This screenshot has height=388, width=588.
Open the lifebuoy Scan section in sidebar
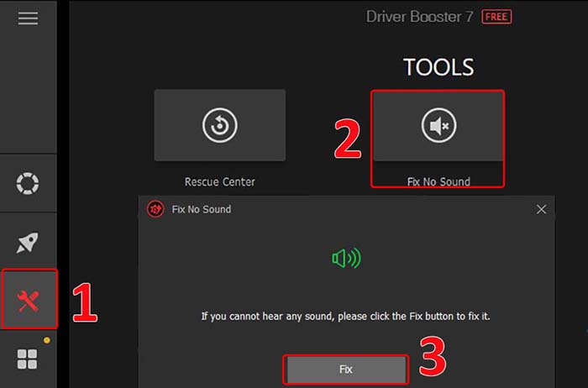[x=28, y=183]
